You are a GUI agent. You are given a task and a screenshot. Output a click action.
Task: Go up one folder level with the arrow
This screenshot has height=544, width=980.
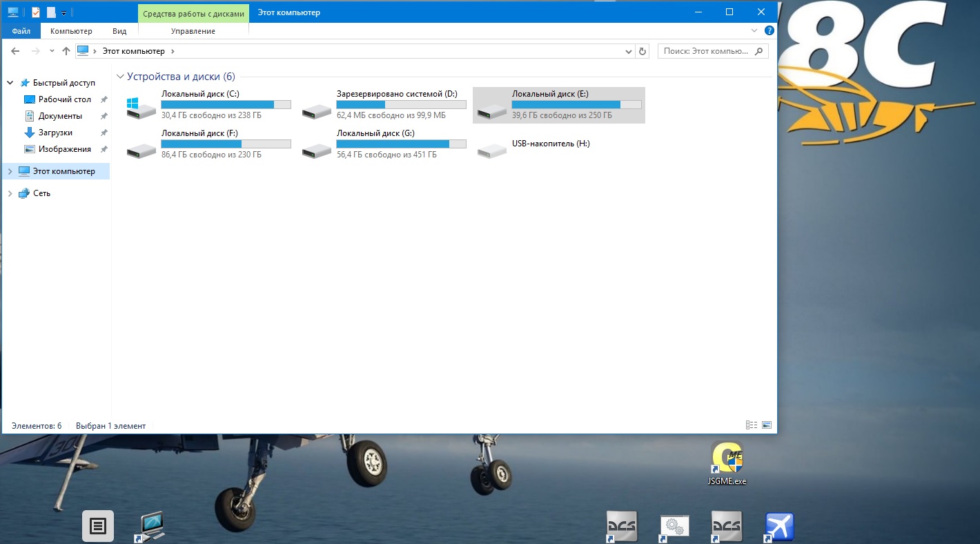[x=66, y=51]
